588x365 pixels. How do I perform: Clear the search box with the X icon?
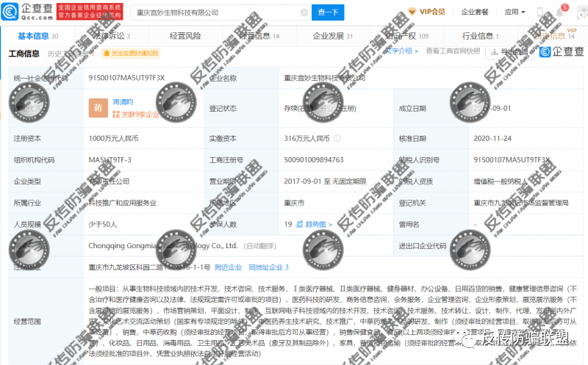303,12
